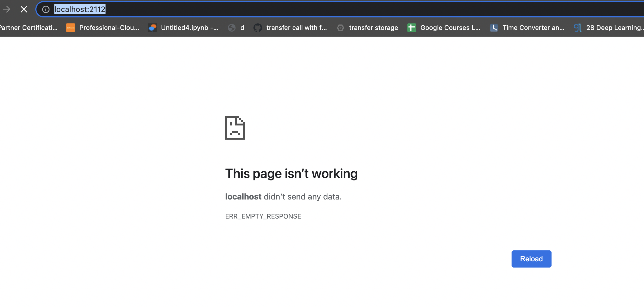The height and width of the screenshot is (307, 644).
Task: Click the Google Courses L bookmark label
Action: pos(450,27)
